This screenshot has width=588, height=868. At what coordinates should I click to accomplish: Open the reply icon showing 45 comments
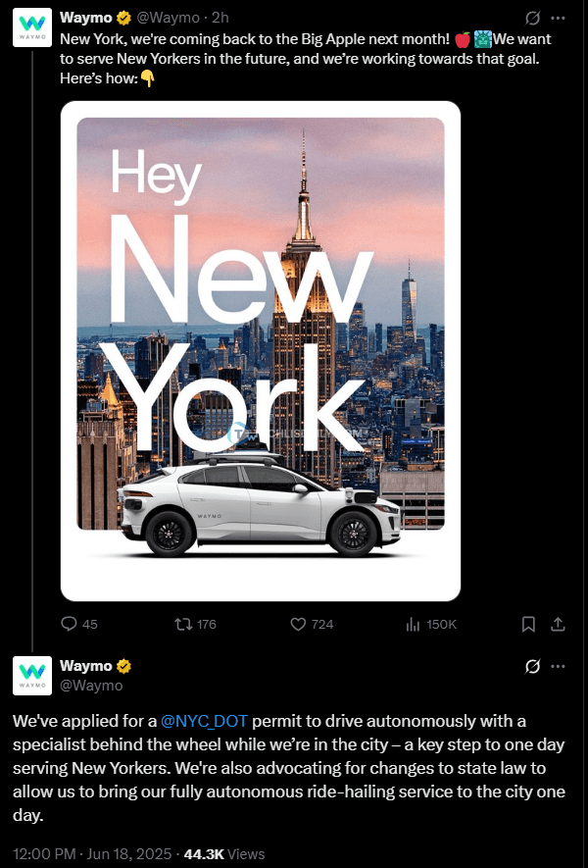(x=69, y=625)
